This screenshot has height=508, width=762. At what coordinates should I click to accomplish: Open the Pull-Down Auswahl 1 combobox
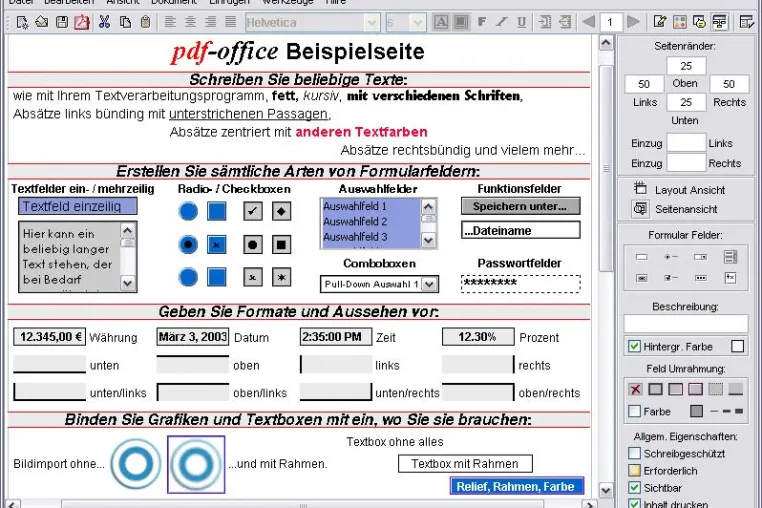coord(430,284)
